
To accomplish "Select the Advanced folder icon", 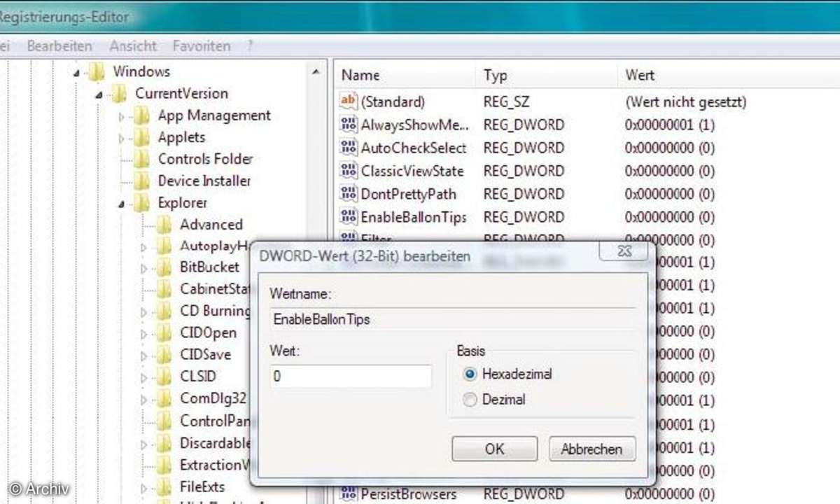I will pyautogui.click(x=164, y=225).
